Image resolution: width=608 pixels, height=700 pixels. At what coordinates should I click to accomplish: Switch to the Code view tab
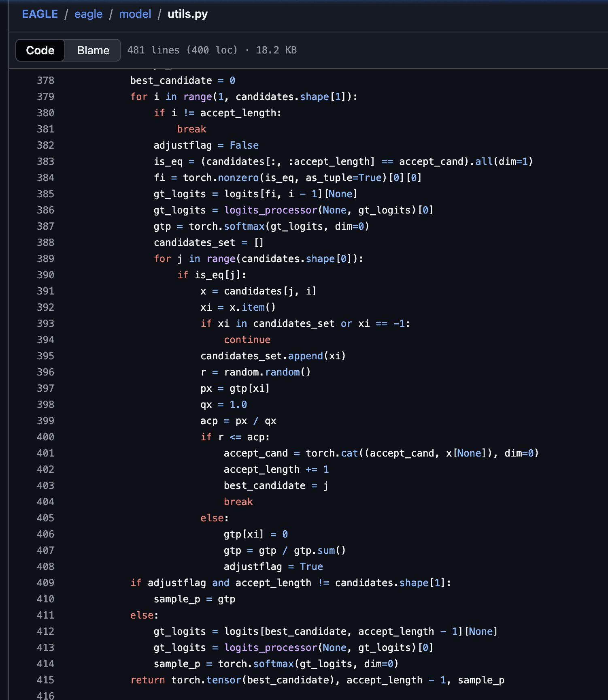click(40, 50)
